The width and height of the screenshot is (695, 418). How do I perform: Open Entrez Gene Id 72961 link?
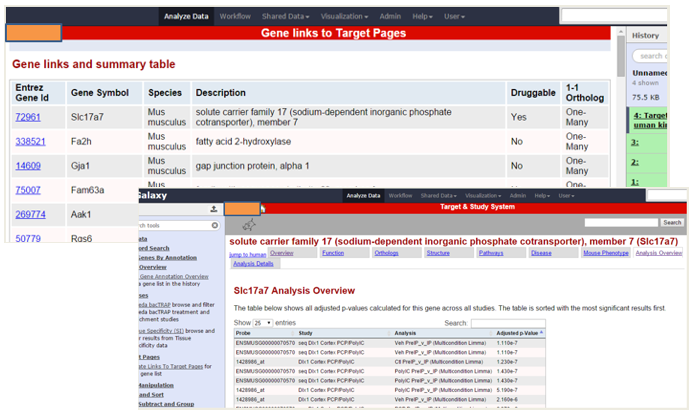(28, 117)
